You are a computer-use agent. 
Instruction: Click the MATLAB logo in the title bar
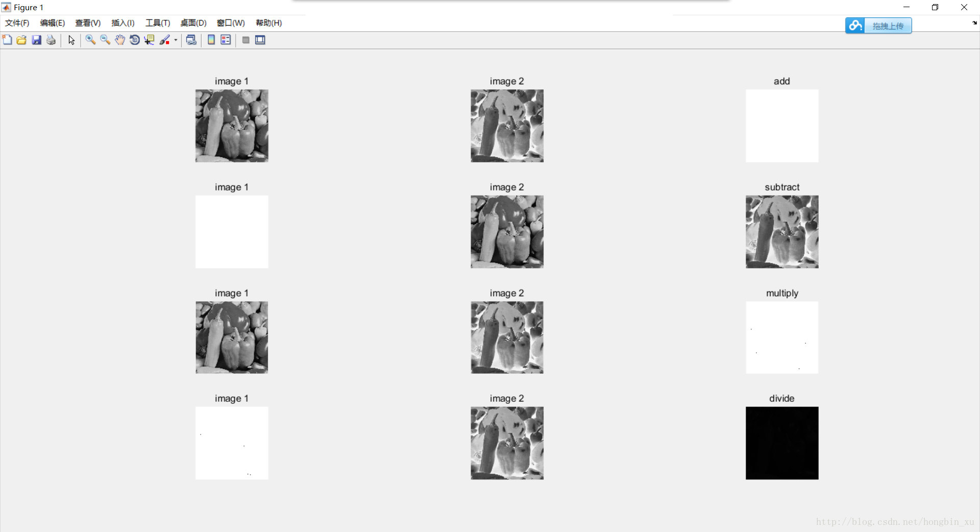tap(6, 7)
